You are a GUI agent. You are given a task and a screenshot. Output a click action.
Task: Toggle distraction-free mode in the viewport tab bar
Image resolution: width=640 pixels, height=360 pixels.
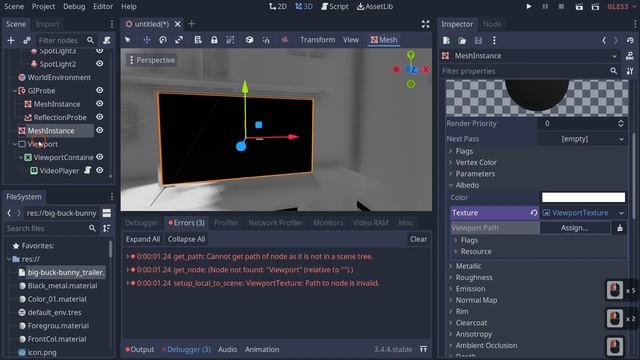pyautogui.click(x=425, y=24)
